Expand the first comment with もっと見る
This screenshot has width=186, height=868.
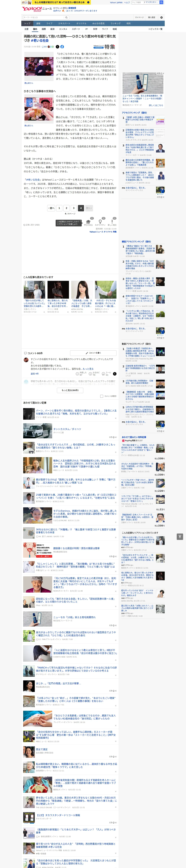coord(88,369)
